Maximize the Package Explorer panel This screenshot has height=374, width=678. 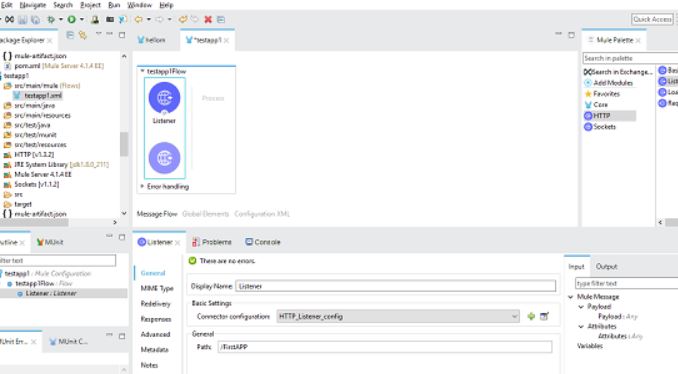pos(122,35)
